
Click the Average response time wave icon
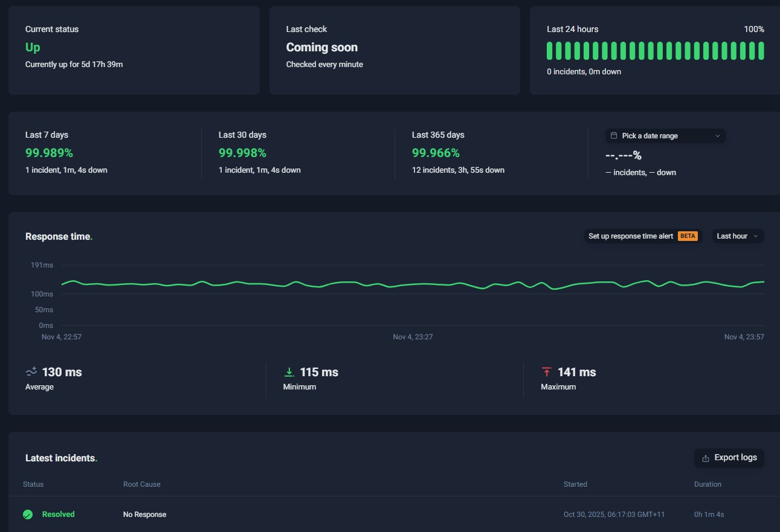[x=31, y=372]
